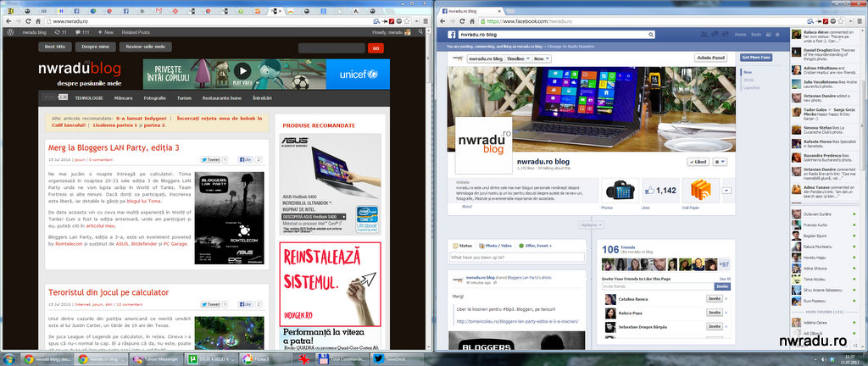Open article Teroristul din jocul pe calculator

pos(108,292)
